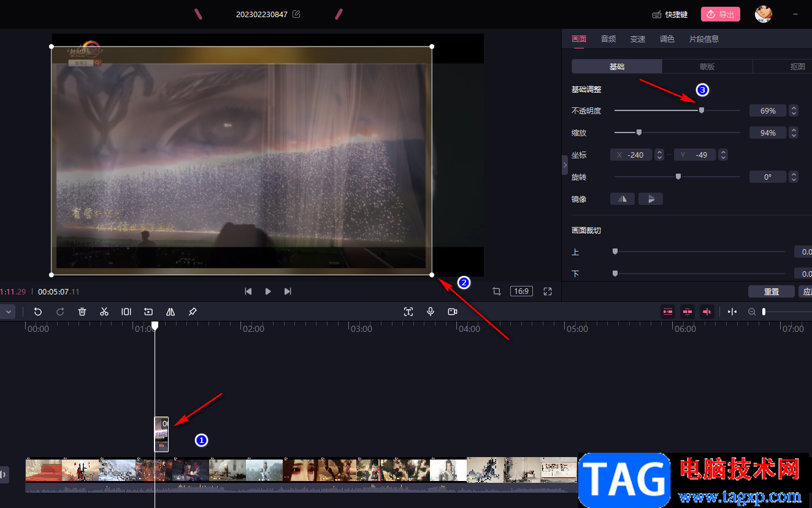Adjust the scale 94% stepper arrows
This screenshot has height=508, width=812.
point(794,133)
